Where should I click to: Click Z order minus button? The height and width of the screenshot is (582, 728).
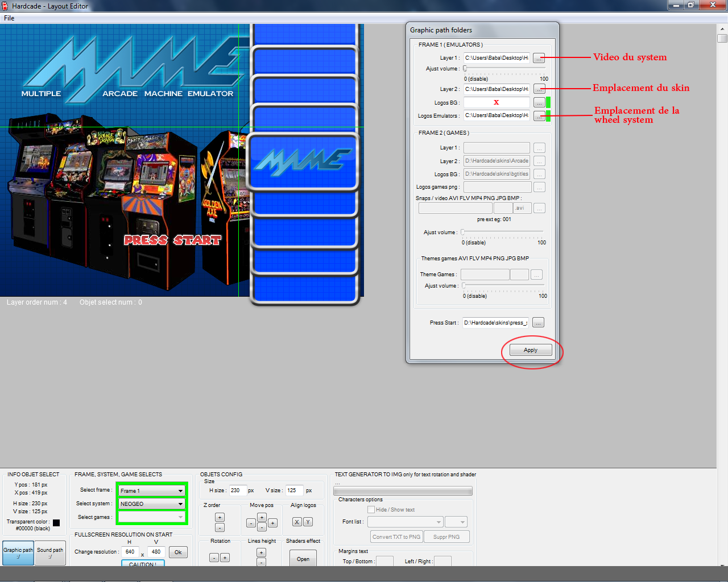(220, 527)
